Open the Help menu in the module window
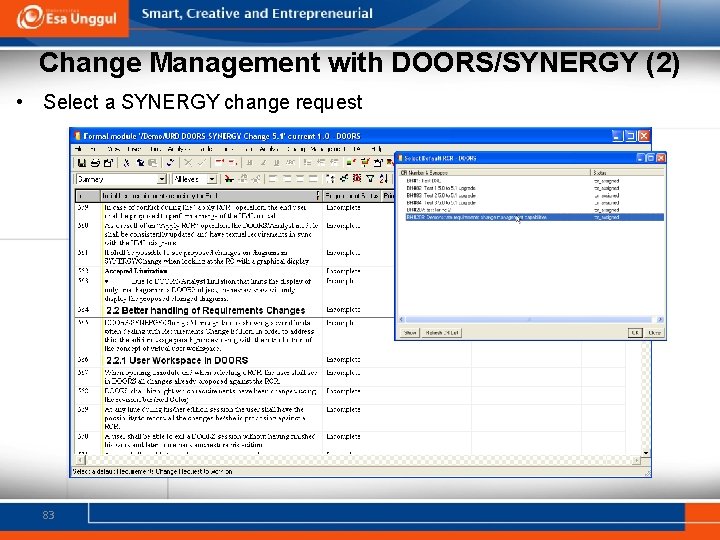This screenshot has height=540, width=720. [x=377, y=149]
